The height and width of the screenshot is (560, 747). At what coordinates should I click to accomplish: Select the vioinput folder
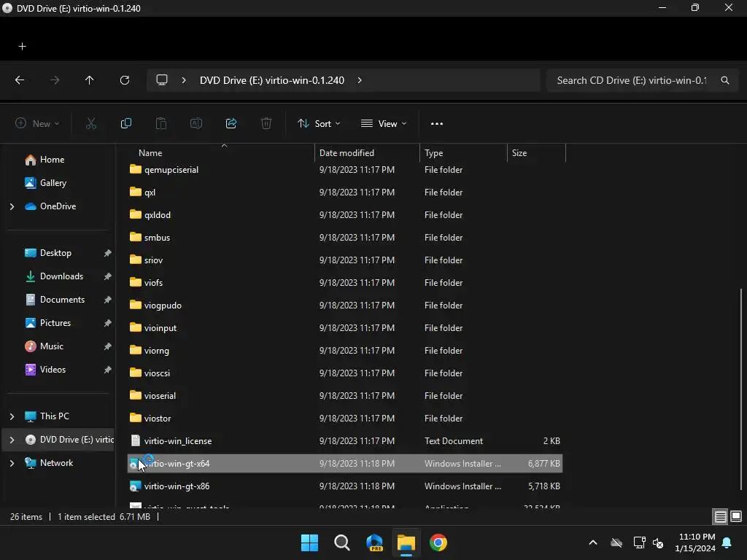click(x=345, y=328)
